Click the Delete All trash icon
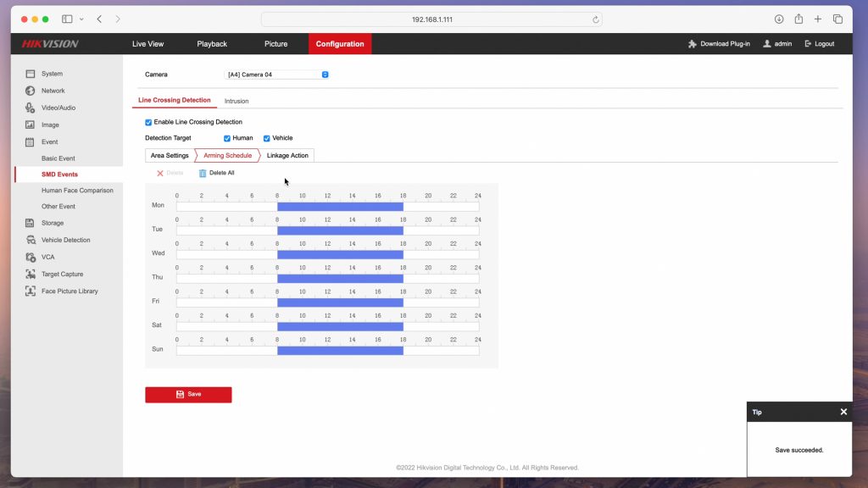The width and height of the screenshot is (868, 488). coord(203,173)
